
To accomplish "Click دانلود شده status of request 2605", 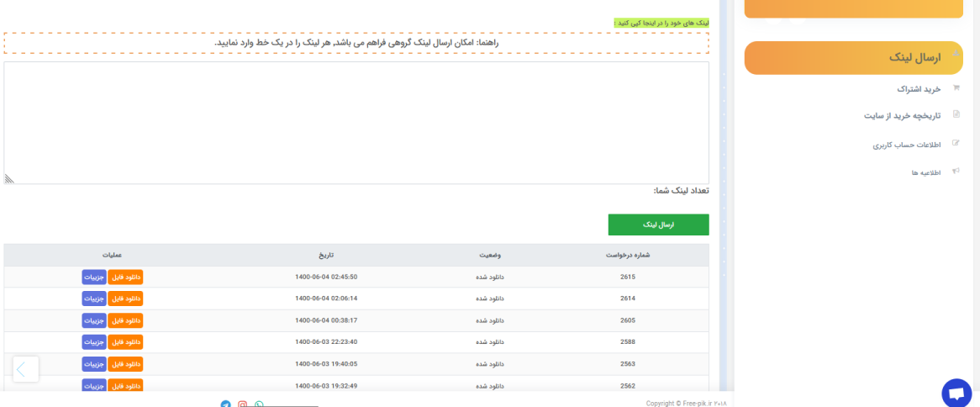I will tap(490, 320).
